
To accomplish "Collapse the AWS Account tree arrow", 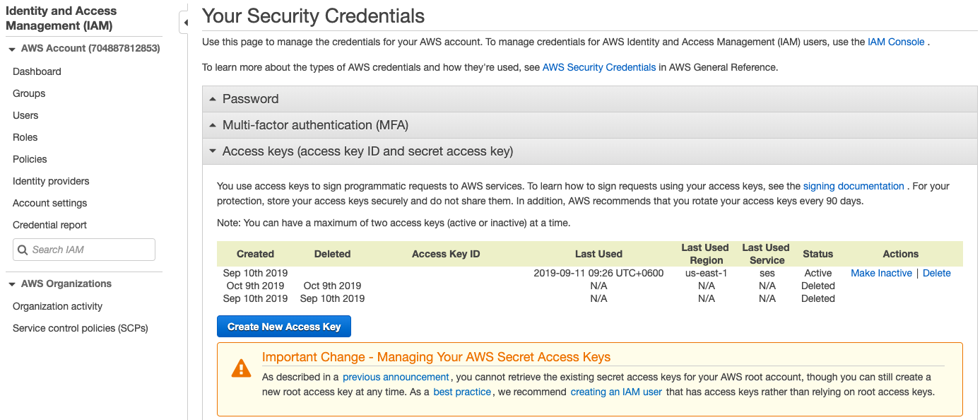I will [x=12, y=49].
